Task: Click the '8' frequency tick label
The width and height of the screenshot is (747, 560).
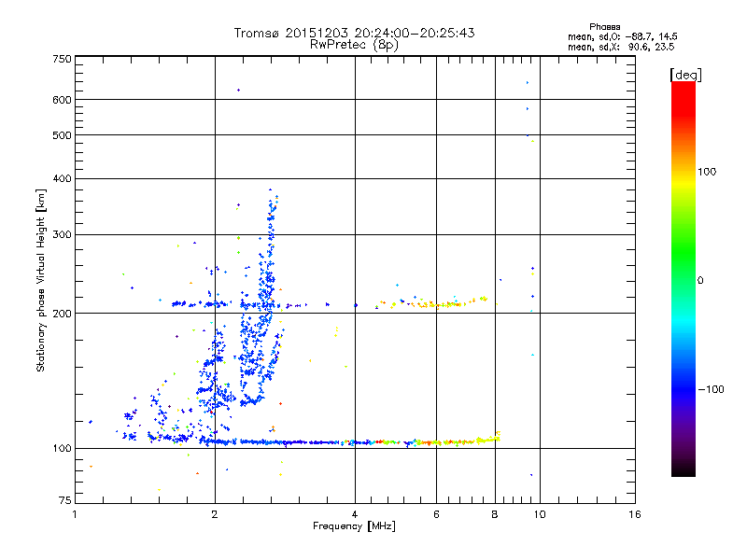Action: point(495,514)
